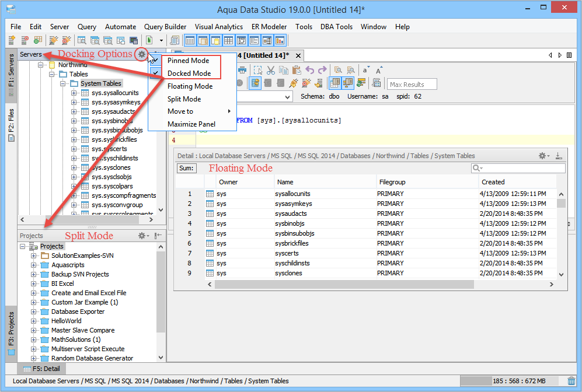
Task: Click the Register Server toolbar icon
Action: (x=12, y=40)
